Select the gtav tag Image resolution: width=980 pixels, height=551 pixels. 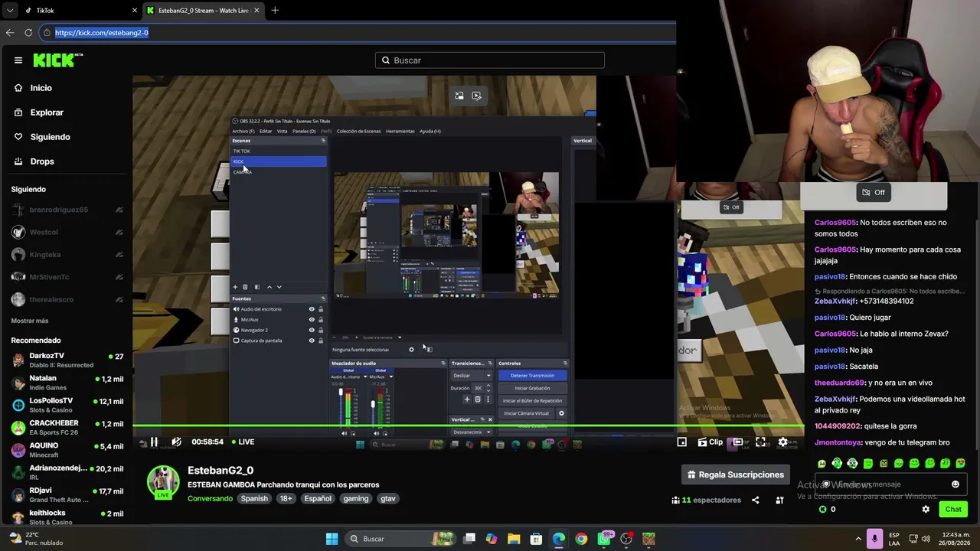388,498
